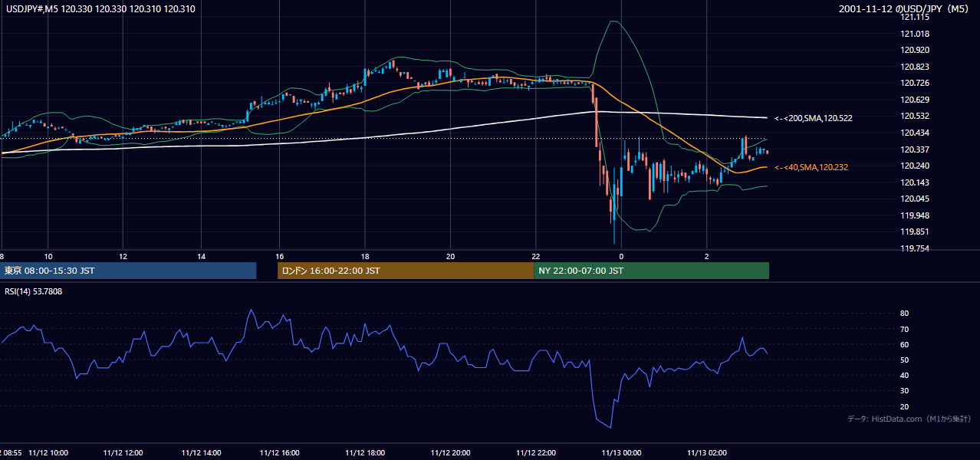Click the RSI 70 level label

pos(904,329)
